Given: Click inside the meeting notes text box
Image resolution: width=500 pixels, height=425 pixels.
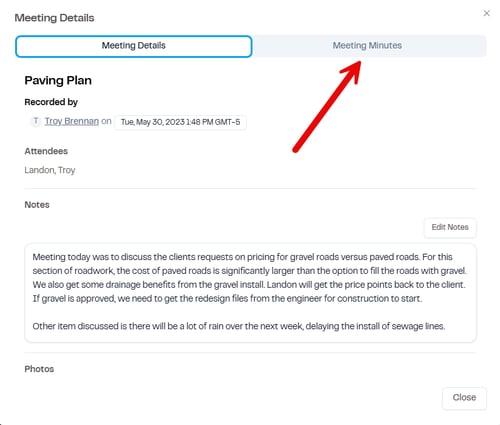Looking at the screenshot, I should 250,292.
